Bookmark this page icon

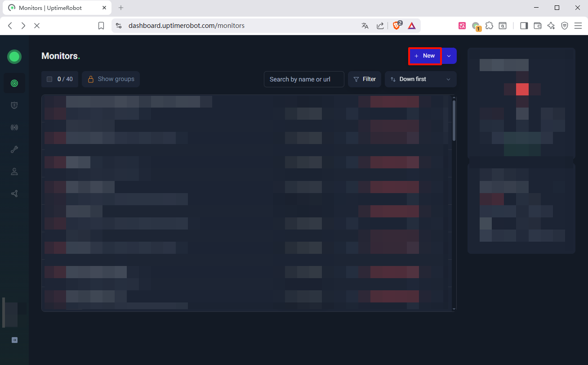(101, 26)
